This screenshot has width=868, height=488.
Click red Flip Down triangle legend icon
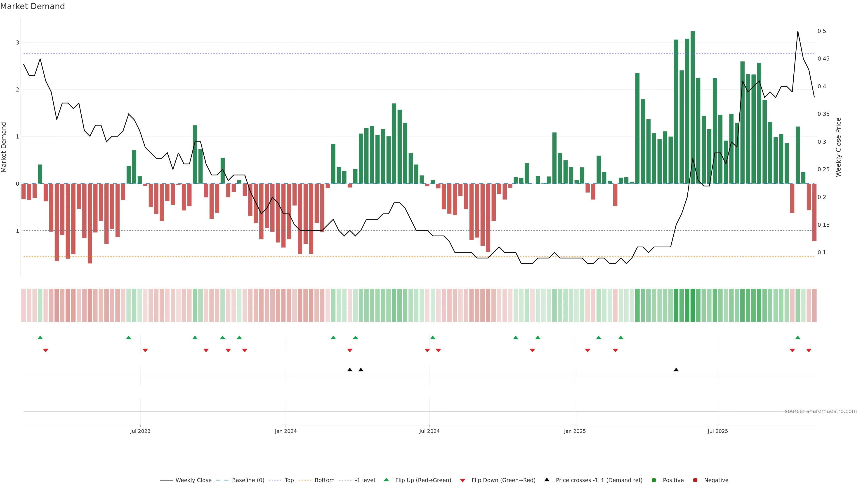coord(463,481)
